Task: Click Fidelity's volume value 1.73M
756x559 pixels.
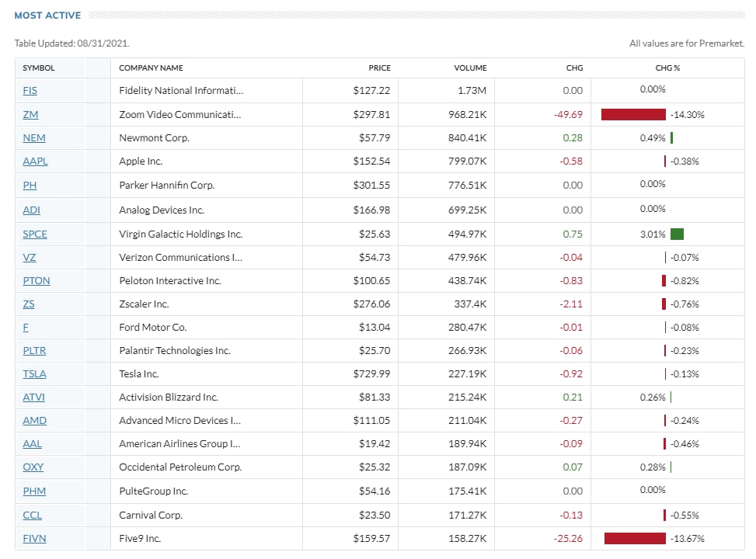Action: coord(472,91)
